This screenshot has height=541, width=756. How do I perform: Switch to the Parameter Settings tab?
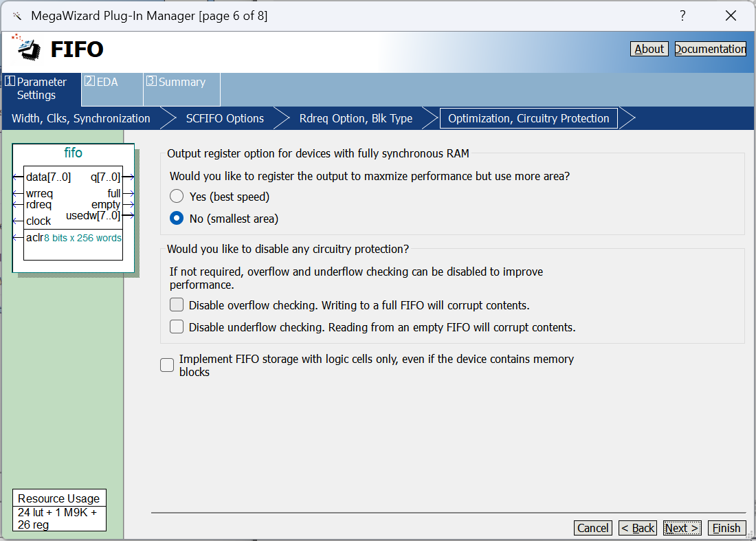point(41,89)
